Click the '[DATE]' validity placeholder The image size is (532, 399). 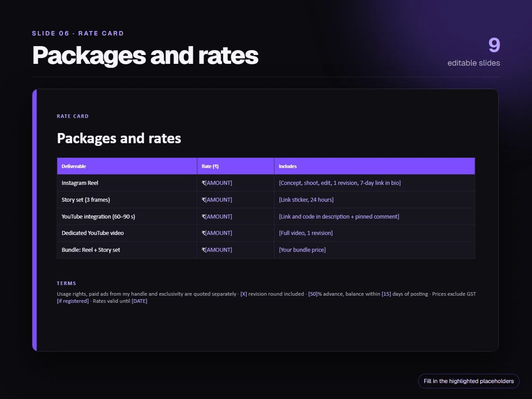coord(139,301)
